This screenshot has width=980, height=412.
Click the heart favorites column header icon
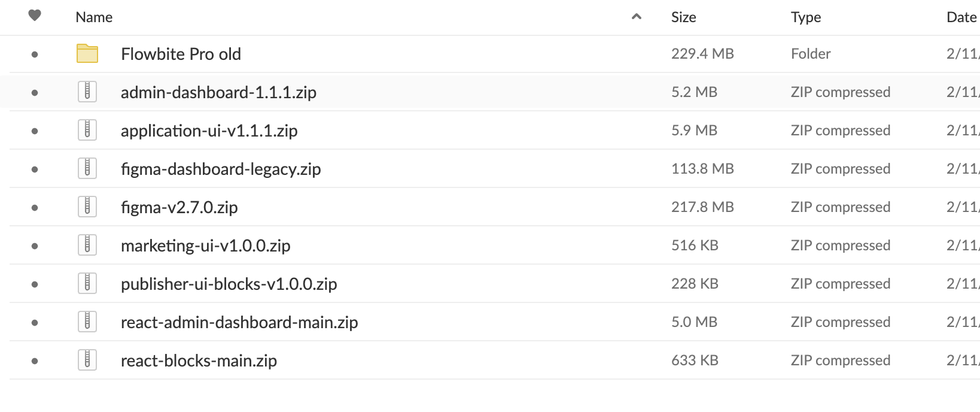(x=35, y=16)
